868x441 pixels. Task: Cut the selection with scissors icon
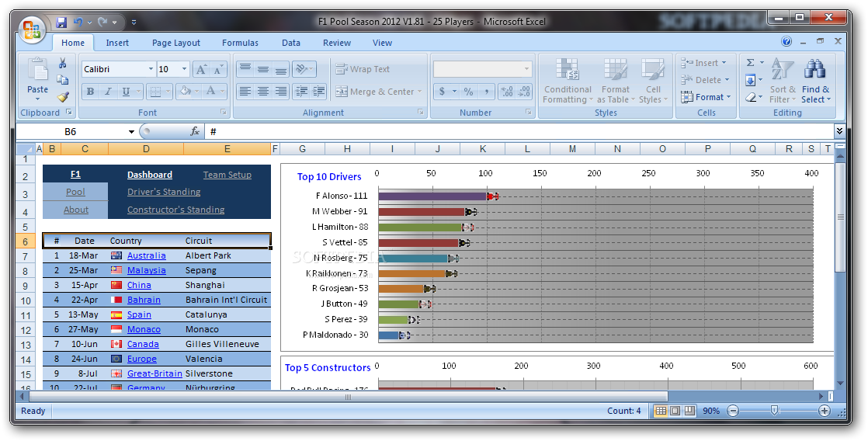[63, 63]
